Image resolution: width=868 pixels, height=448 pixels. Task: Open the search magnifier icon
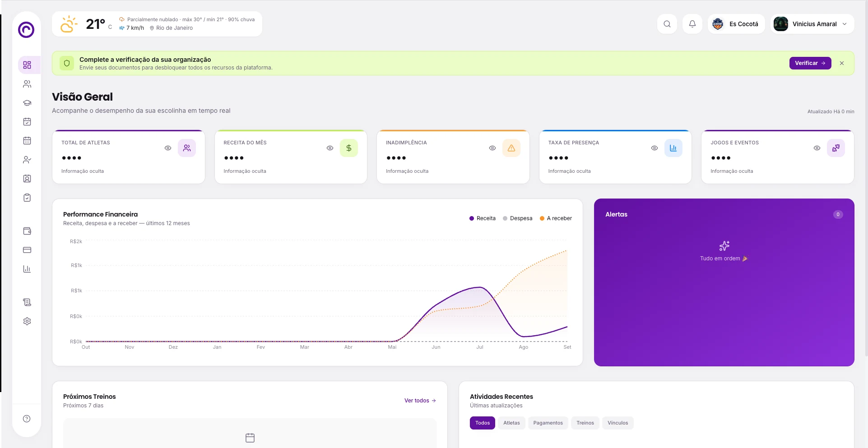click(667, 24)
